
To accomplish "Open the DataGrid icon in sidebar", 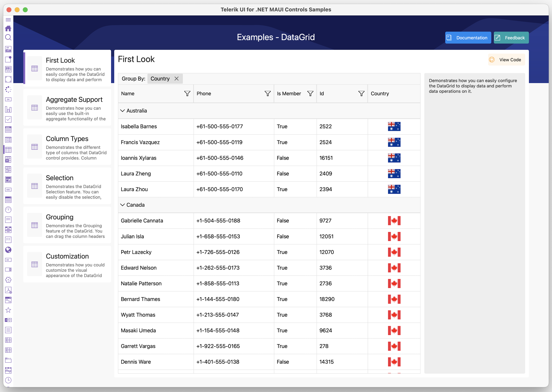I will (8, 150).
